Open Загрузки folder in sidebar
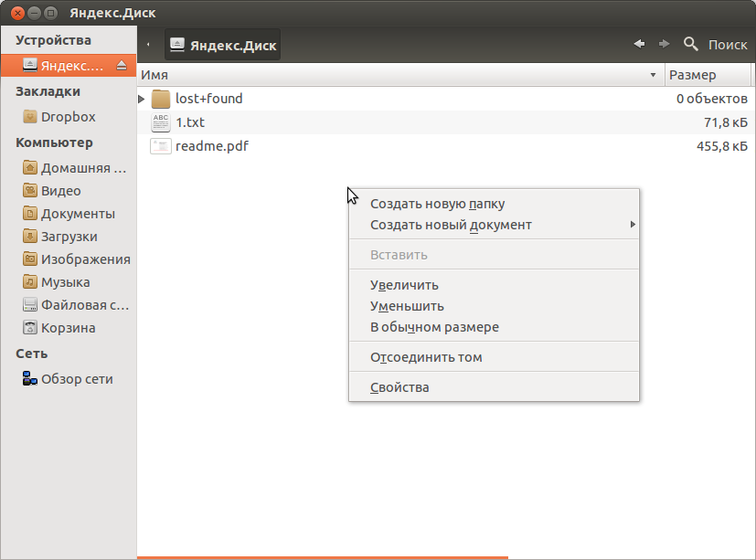756x560 pixels. pos(69,237)
